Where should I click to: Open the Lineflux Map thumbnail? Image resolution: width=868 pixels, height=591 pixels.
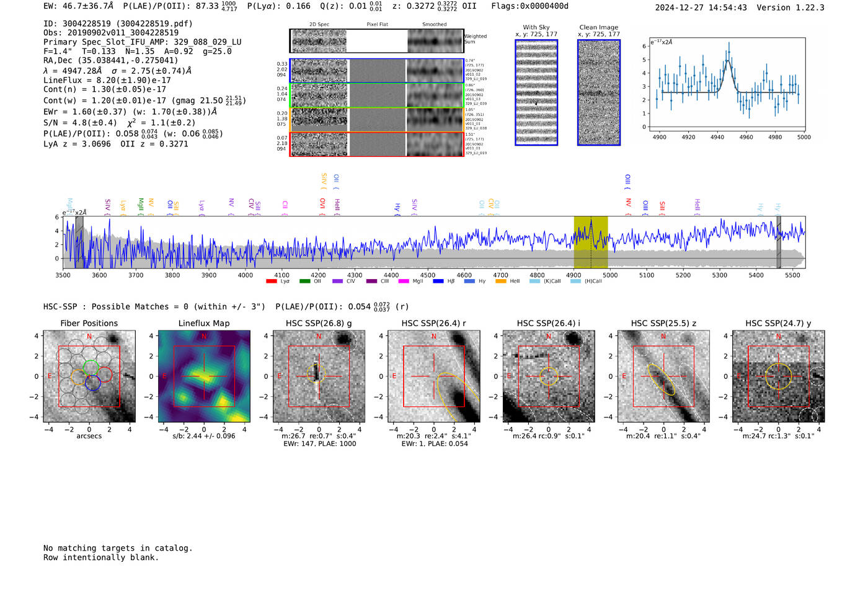(x=204, y=376)
